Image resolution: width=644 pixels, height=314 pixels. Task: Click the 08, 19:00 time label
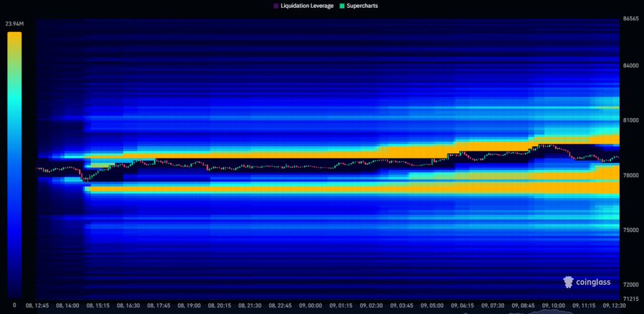pyautogui.click(x=190, y=306)
